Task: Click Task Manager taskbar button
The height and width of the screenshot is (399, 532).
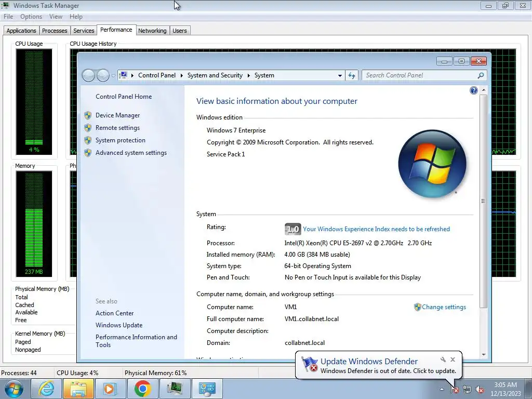Action: pyautogui.click(x=175, y=389)
